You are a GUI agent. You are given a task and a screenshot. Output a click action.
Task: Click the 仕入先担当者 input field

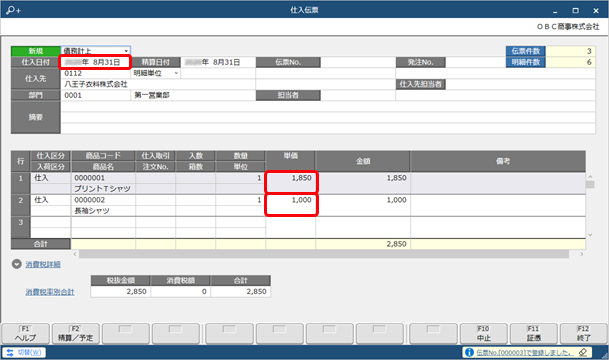click(520, 84)
